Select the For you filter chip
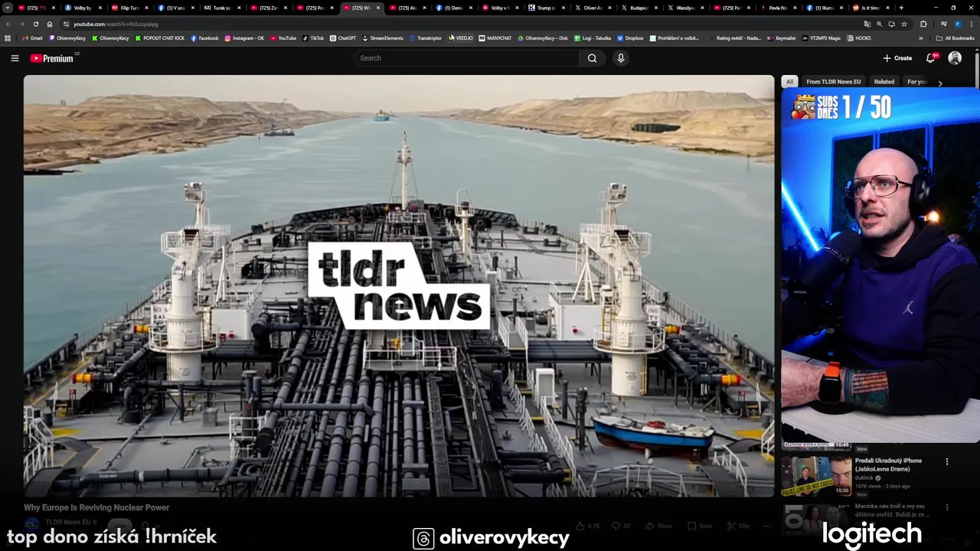The width and height of the screenshot is (980, 551). coord(917,82)
